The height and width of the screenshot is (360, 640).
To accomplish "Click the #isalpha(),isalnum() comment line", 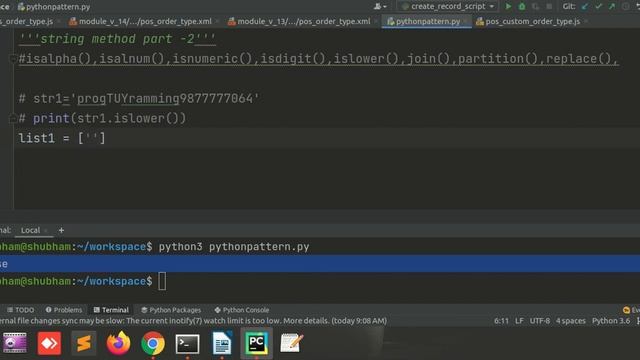I will pos(318,59).
